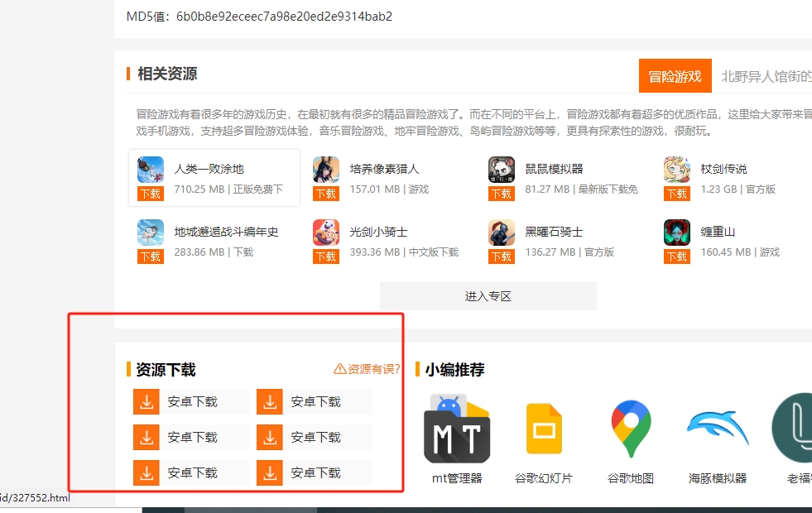
Task: Click the 进入专区 button
Action: click(488, 296)
